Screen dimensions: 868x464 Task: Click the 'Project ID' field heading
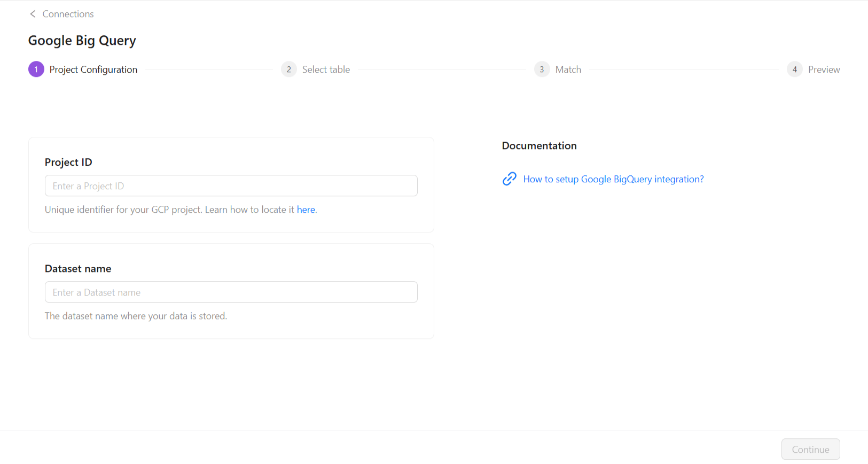pyautogui.click(x=68, y=162)
